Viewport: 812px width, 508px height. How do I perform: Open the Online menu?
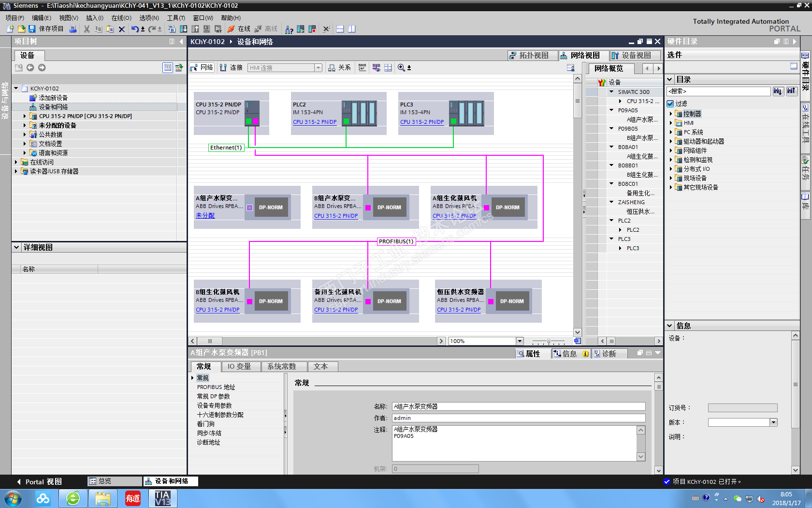tap(121, 18)
